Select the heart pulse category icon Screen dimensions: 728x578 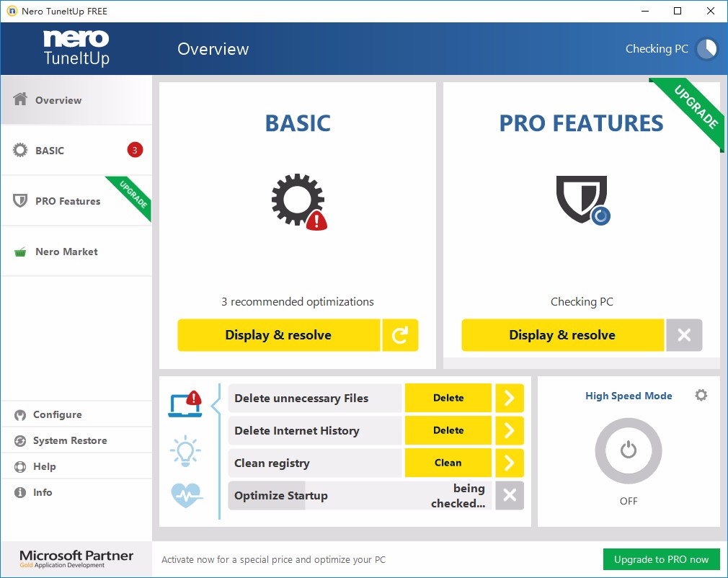coord(187,495)
